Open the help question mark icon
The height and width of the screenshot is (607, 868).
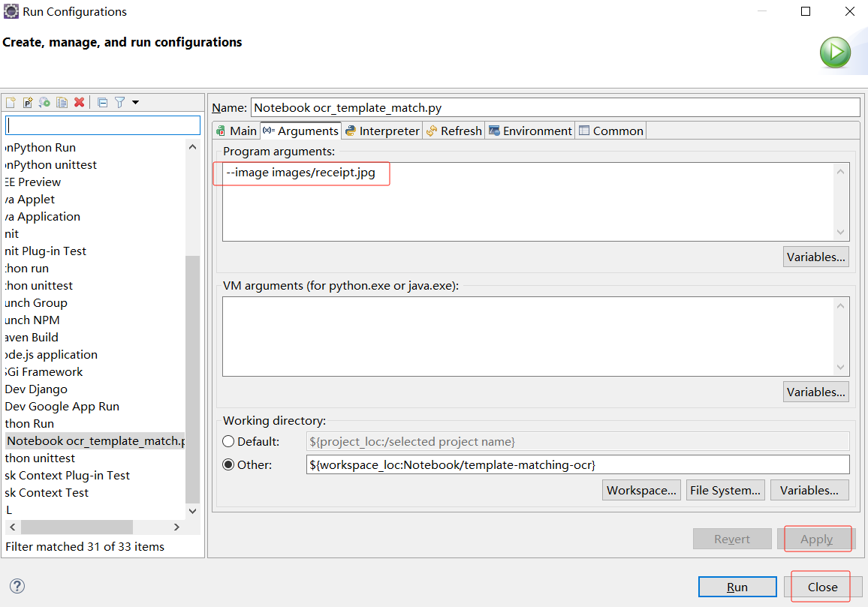pyautogui.click(x=17, y=587)
